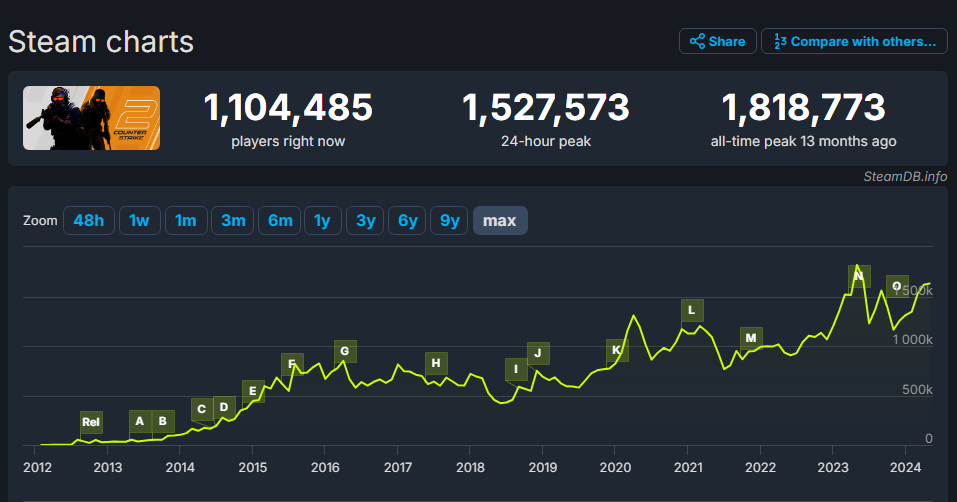Set zoom to 9y
This screenshot has width=957, height=502.
(449, 220)
